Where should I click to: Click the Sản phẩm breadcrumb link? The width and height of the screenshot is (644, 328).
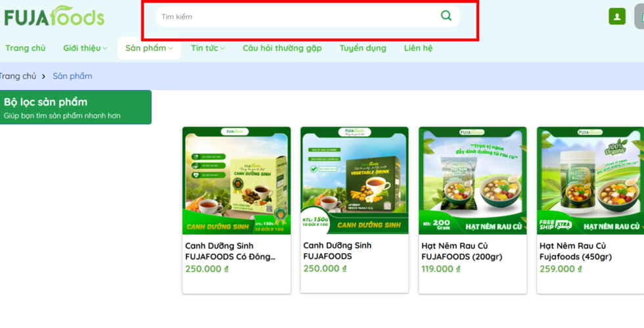tap(72, 76)
